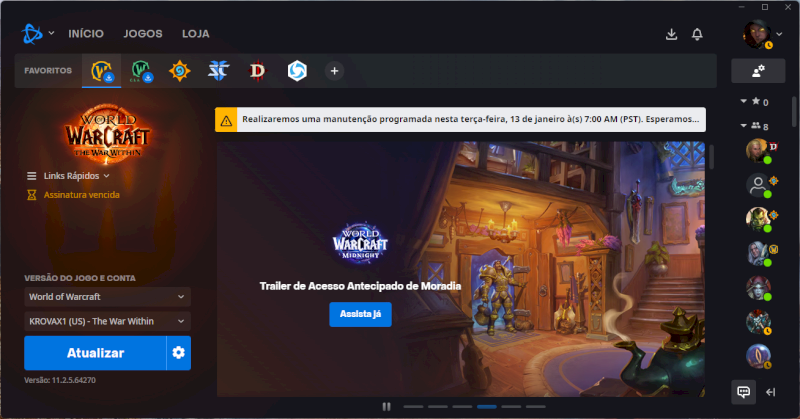Collapse the friends group showing 8

point(743,125)
